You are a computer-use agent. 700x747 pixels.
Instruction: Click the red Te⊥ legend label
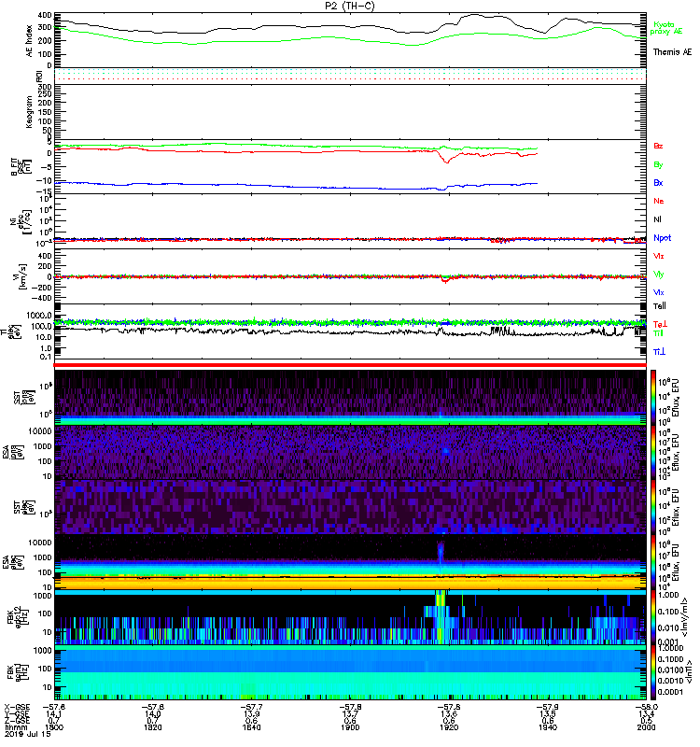point(660,324)
